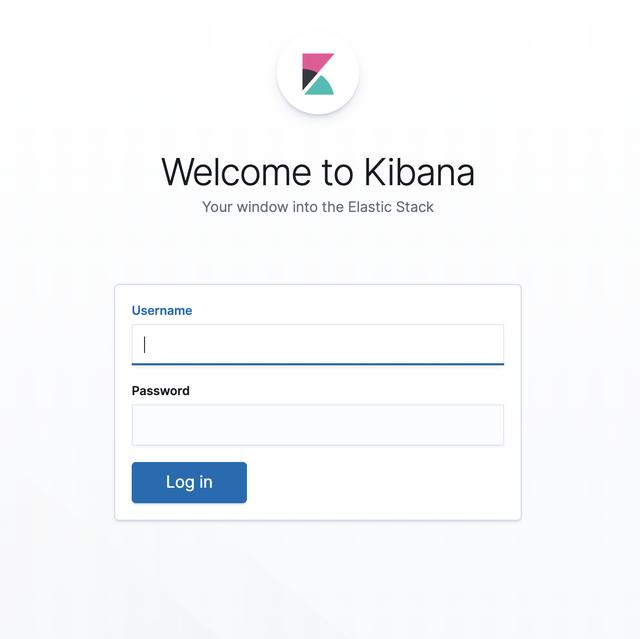Viewport: 640px width, 639px height.
Task: Click the Elastic Stack subtitle text
Action: (x=318, y=207)
